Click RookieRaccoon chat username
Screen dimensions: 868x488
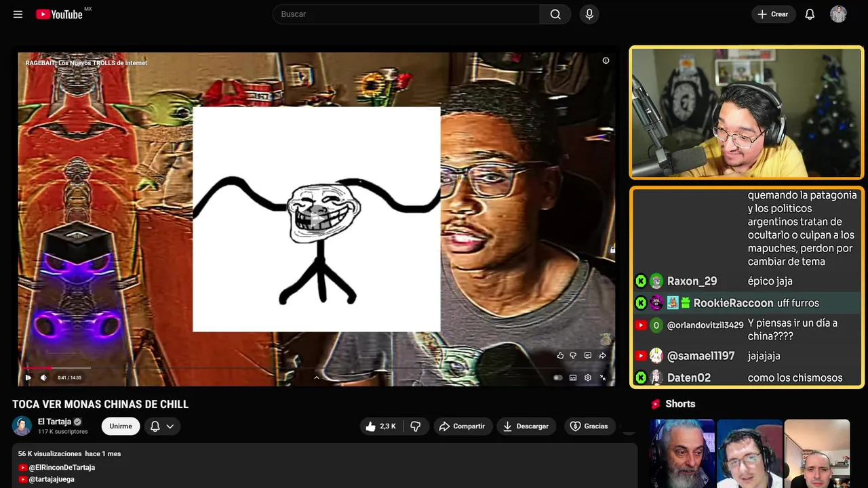(733, 303)
